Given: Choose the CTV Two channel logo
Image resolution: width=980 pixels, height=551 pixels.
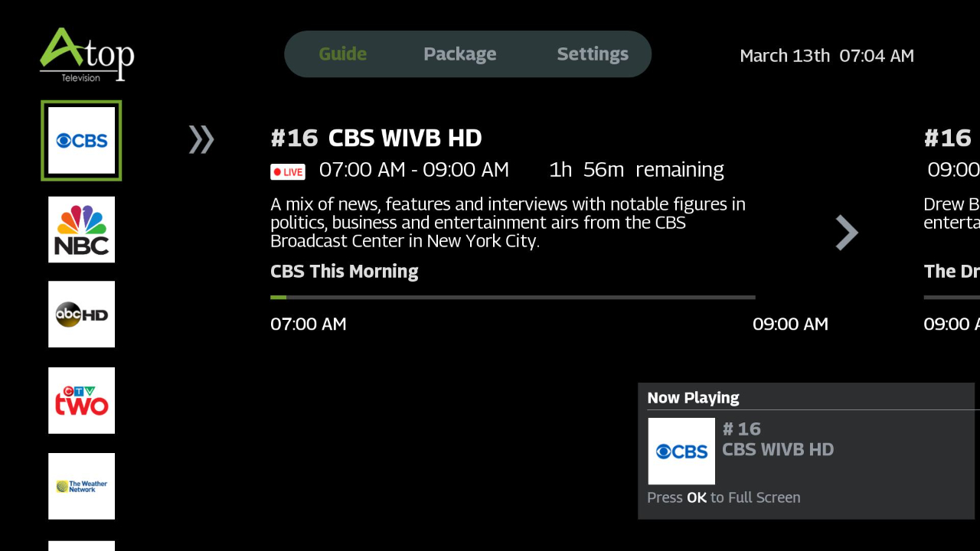Looking at the screenshot, I should pyautogui.click(x=81, y=400).
